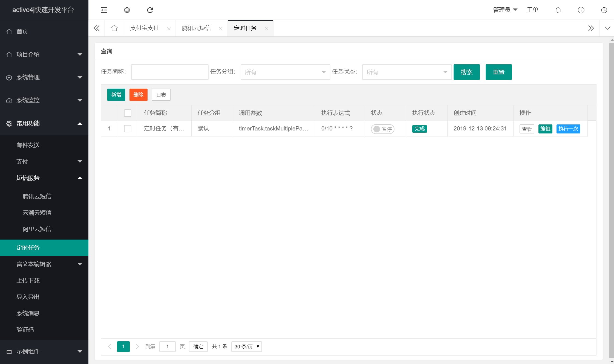The width and height of the screenshot is (614, 364).
Task: Select 阿里云短信 in the sidebar menu
Action: [37, 229]
